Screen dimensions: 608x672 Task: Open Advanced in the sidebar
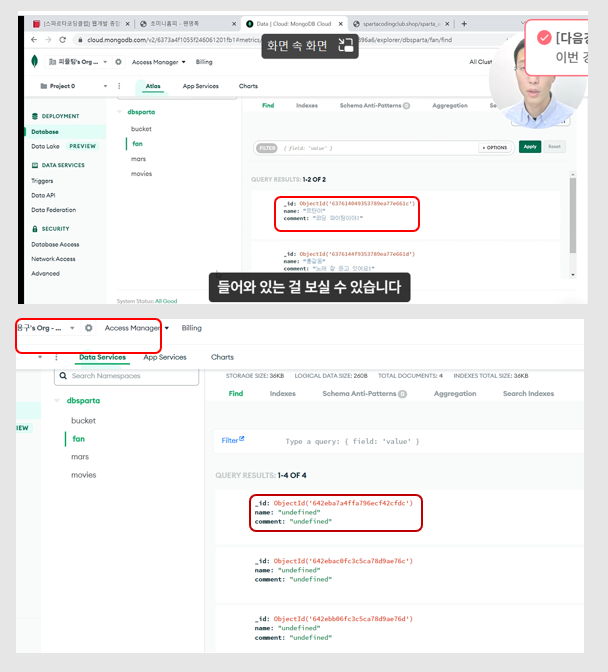pos(45,273)
